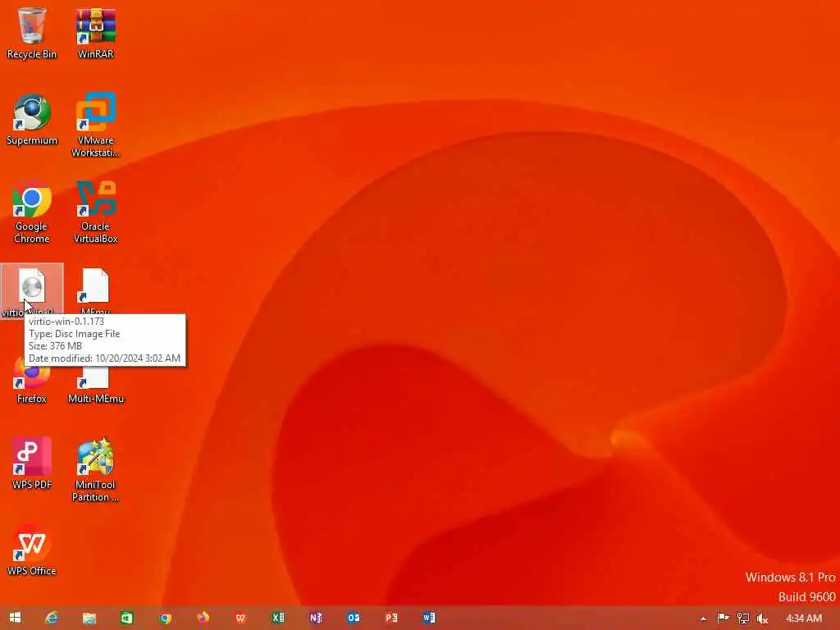Select the Multi-MEmu desktop shortcut
The image size is (840, 630).
[x=95, y=382]
